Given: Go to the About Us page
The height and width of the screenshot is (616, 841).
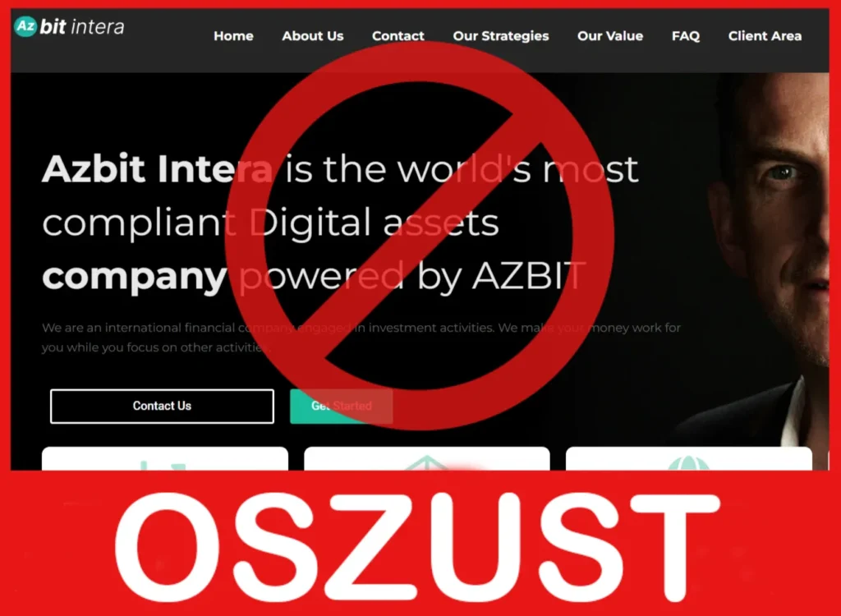Looking at the screenshot, I should [313, 36].
